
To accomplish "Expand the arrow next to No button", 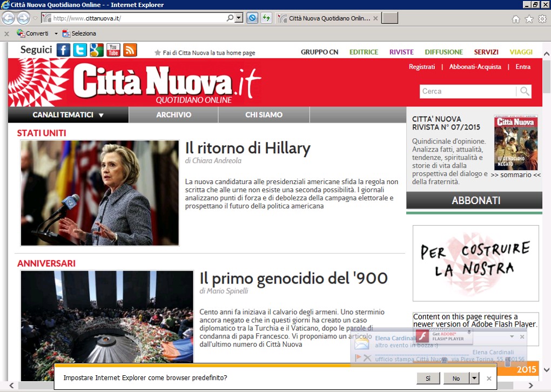I will [474, 379].
